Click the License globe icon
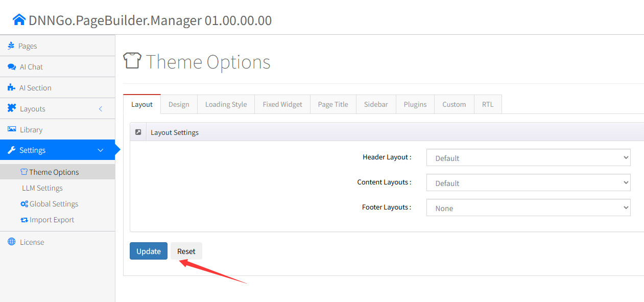 click(x=12, y=242)
